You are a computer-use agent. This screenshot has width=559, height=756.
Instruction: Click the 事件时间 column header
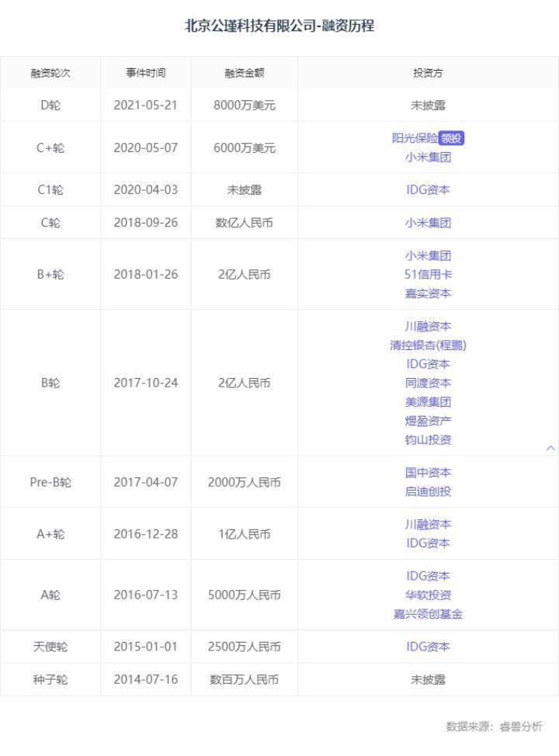click(x=146, y=73)
